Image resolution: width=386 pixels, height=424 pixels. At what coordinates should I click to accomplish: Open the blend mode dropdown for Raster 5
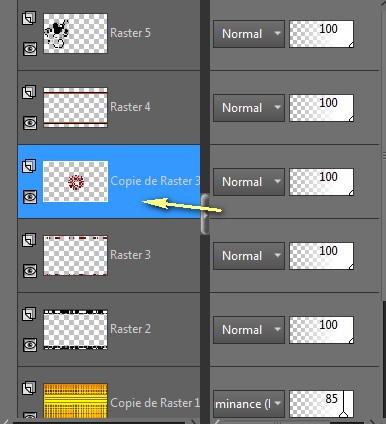point(249,34)
